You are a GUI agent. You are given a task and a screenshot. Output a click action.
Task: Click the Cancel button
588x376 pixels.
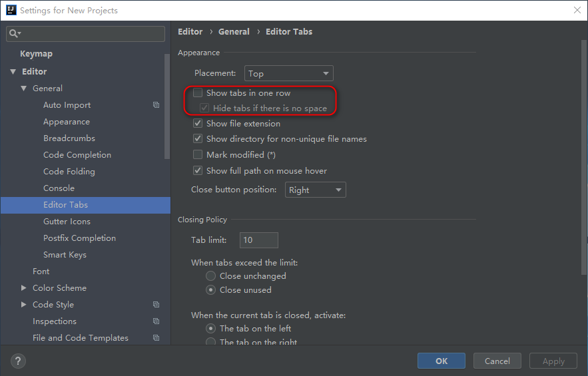click(497, 361)
